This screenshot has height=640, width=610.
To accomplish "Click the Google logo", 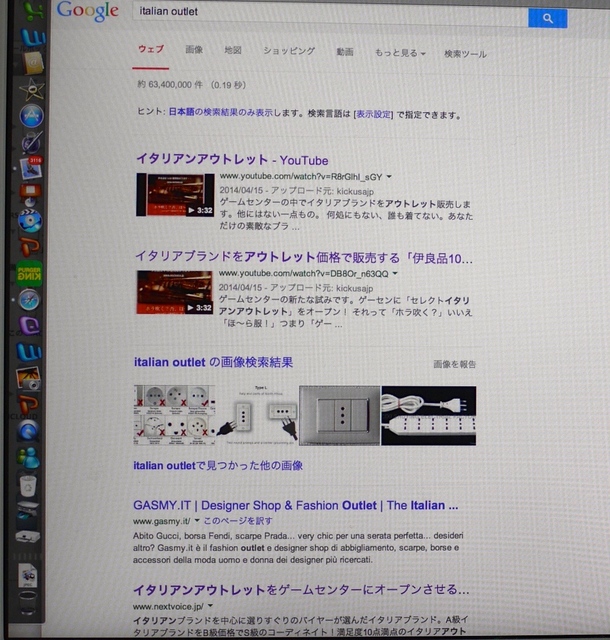I will pos(88,11).
